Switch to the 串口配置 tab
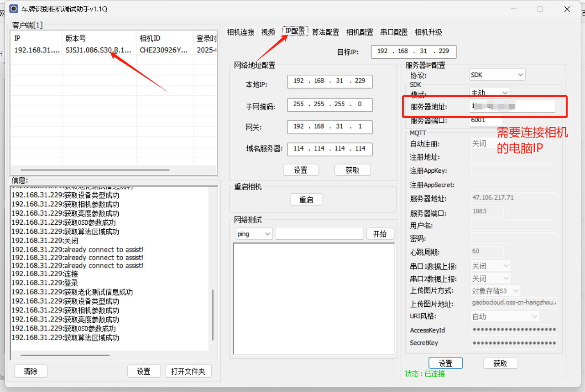The width and height of the screenshot is (585, 392). (x=394, y=32)
